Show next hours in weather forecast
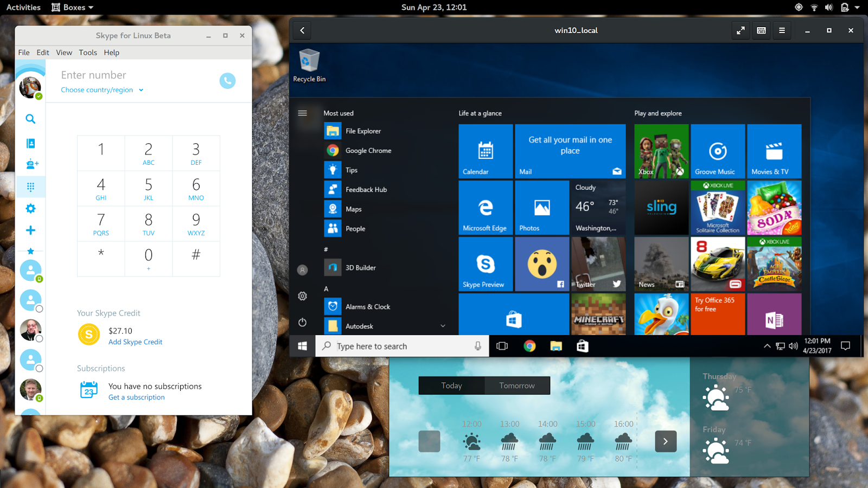Image resolution: width=868 pixels, height=488 pixels. (x=666, y=441)
